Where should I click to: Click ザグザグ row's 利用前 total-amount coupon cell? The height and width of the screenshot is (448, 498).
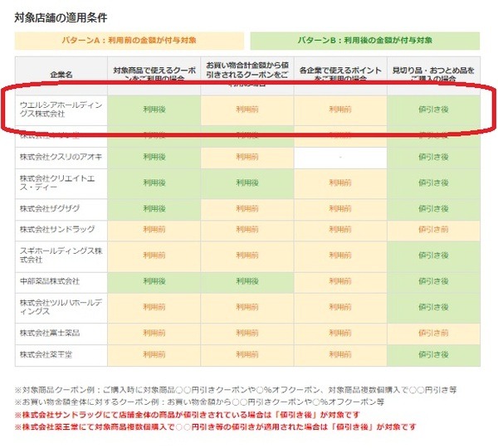[247, 209]
